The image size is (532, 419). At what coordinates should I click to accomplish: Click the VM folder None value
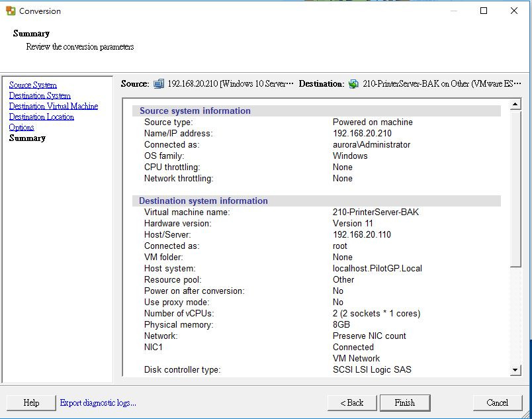click(342, 257)
